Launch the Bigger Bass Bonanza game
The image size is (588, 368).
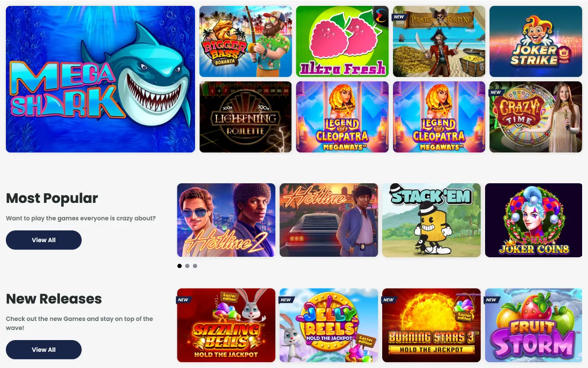pos(245,42)
